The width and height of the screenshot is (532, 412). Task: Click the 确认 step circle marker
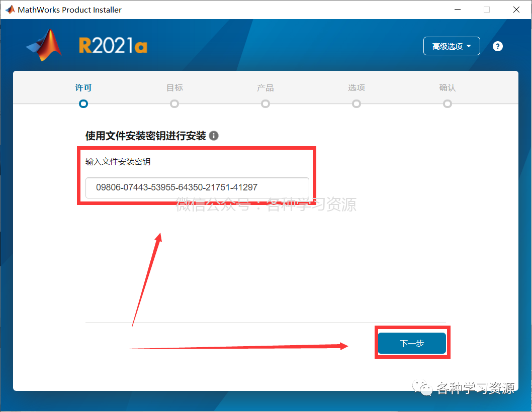click(x=447, y=104)
